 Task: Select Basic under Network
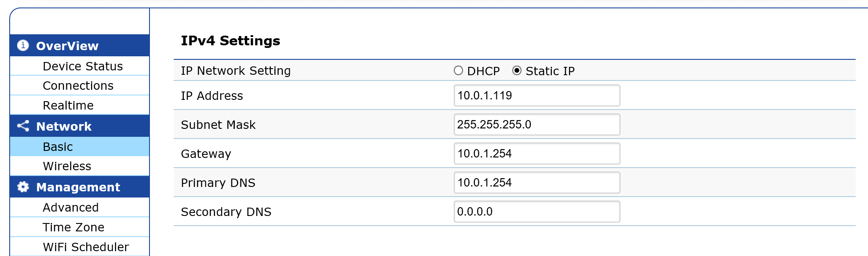pos(80,146)
